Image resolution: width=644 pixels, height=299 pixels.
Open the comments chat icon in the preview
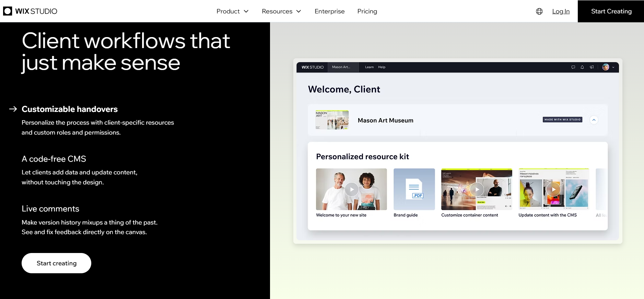pos(573,67)
